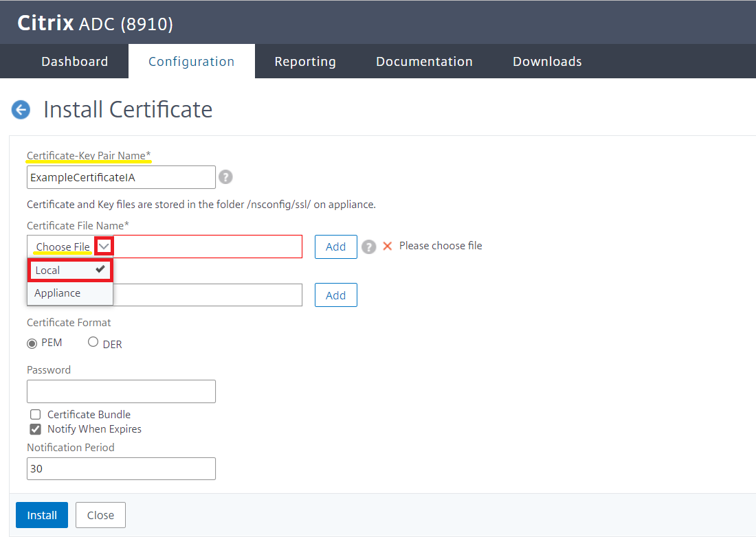Image resolution: width=756 pixels, height=537 pixels.
Task: Go to the Documentation tab
Action: coord(424,62)
